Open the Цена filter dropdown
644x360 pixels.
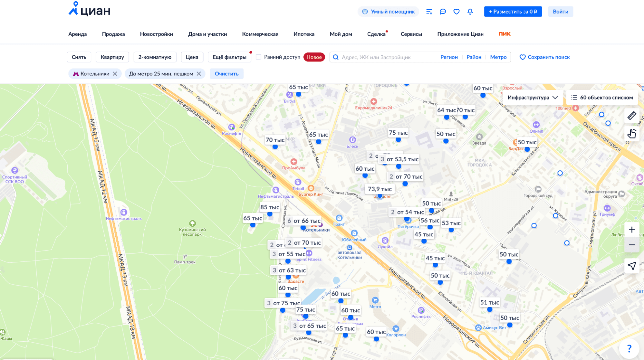click(192, 57)
